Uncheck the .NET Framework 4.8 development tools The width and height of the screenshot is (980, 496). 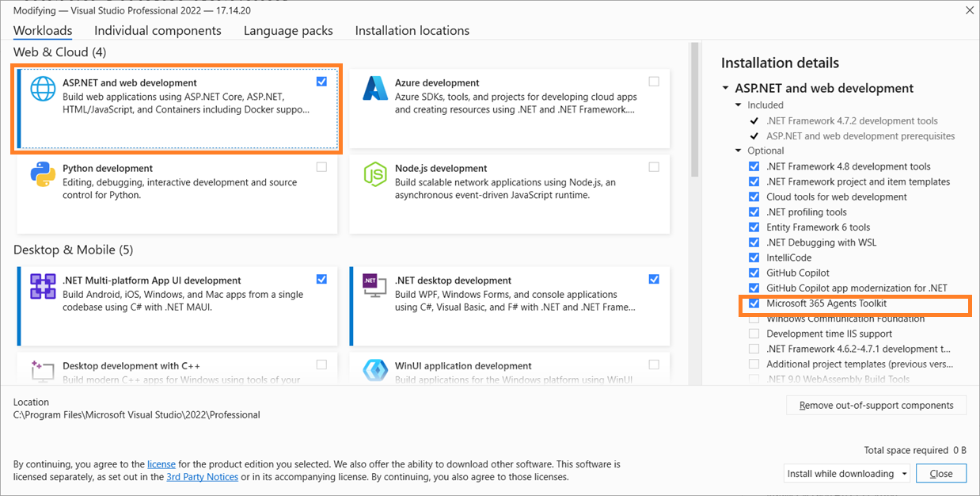[x=754, y=166]
